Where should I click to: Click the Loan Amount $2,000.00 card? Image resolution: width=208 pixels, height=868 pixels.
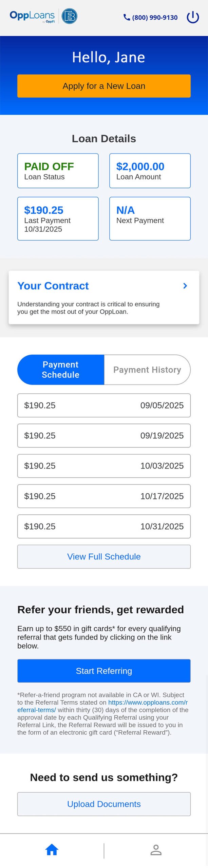[150, 171]
